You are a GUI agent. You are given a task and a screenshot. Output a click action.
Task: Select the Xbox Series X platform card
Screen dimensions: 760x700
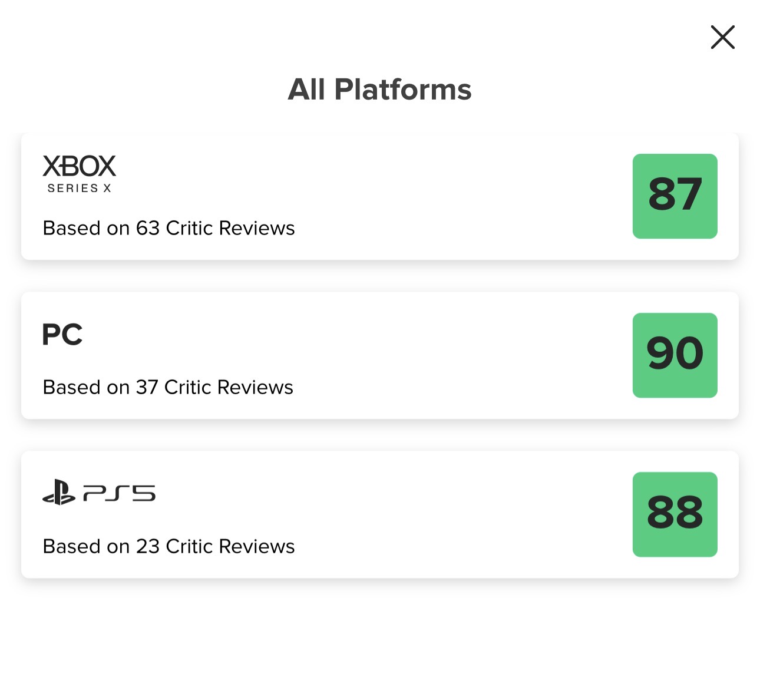click(x=380, y=196)
